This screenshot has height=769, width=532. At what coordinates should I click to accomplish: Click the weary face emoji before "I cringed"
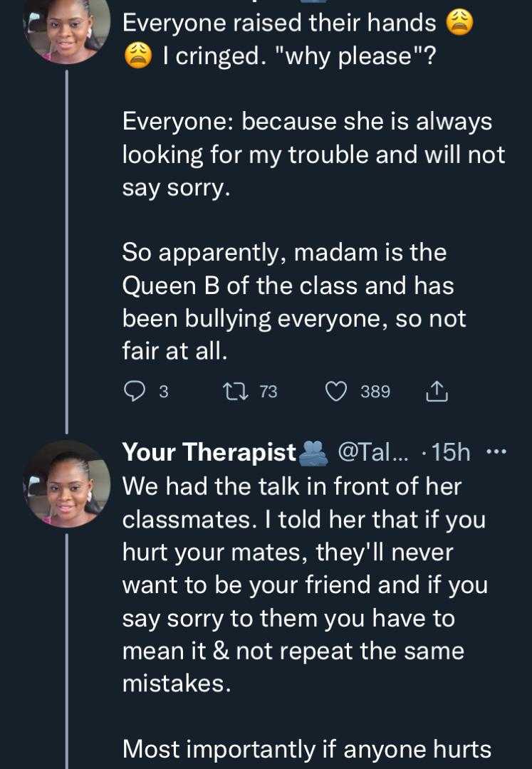[138, 56]
